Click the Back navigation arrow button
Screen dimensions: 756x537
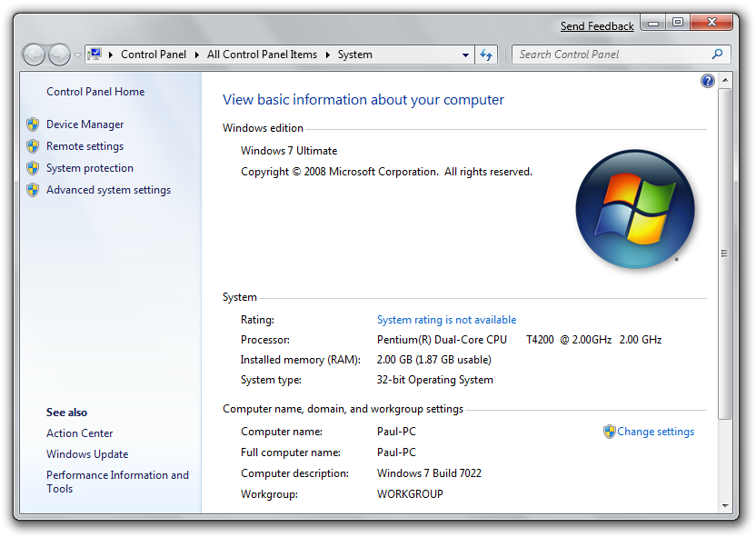tap(34, 55)
